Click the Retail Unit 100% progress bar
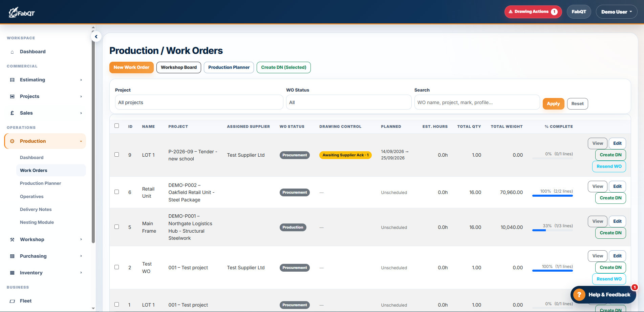Image resolution: width=644 pixels, height=312 pixels. pos(553,196)
